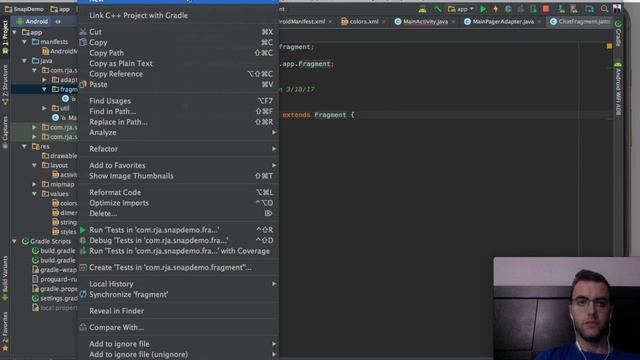Click the icon right of the search magnifier
The image size is (640, 360).
(617, 9)
